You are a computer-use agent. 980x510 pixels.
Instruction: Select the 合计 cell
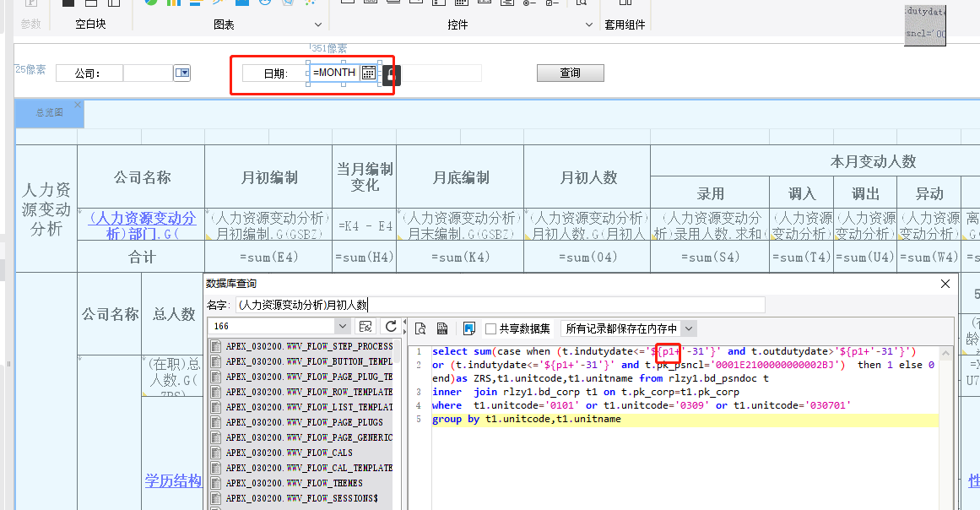(x=141, y=257)
